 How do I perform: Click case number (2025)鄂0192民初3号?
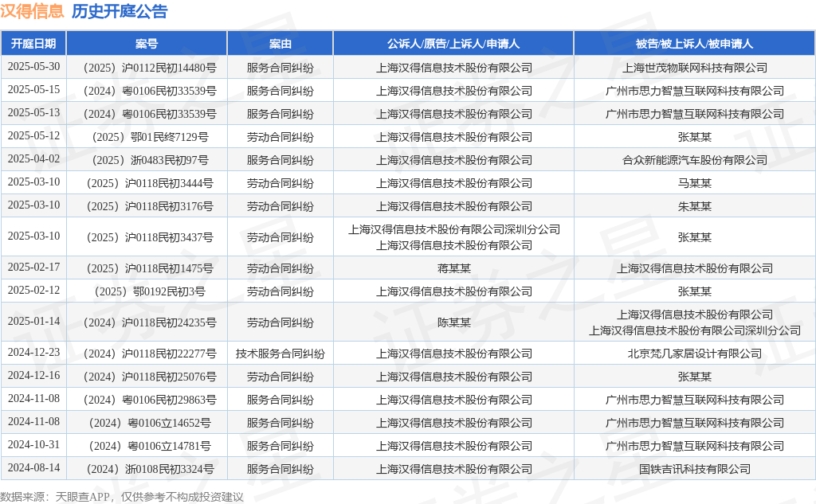click(149, 291)
